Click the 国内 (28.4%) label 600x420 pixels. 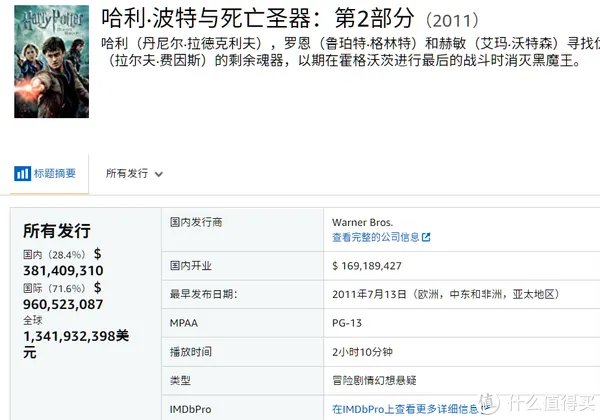click(x=54, y=255)
